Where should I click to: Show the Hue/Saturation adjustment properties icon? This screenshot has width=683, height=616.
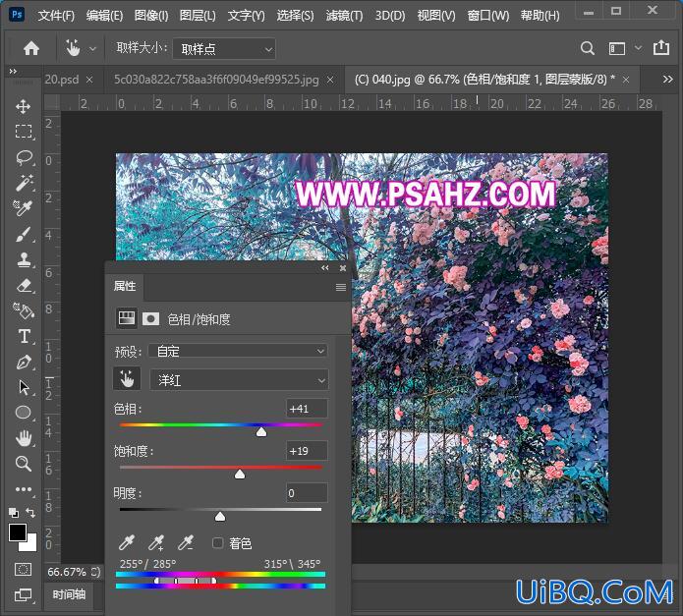tap(127, 318)
